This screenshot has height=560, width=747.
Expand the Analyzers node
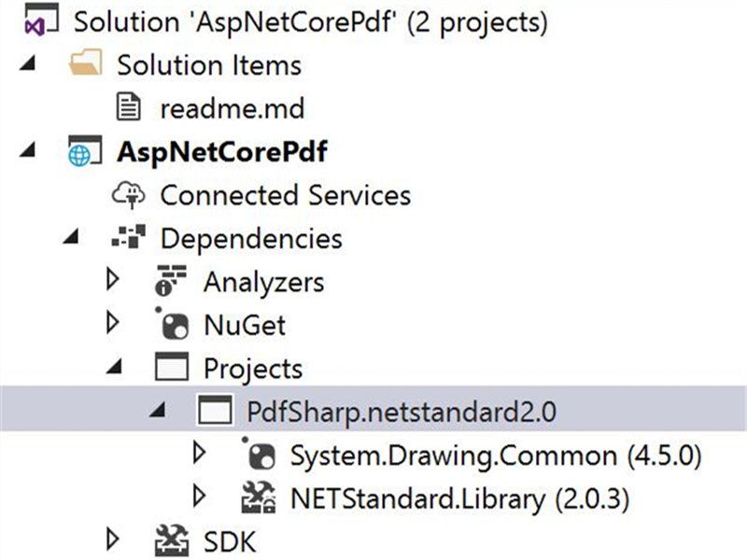[x=113, y=281]
